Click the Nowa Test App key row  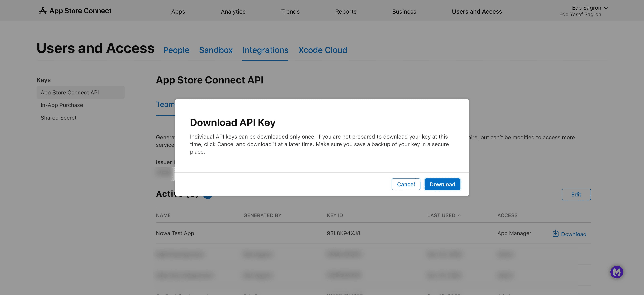(175, 233)
